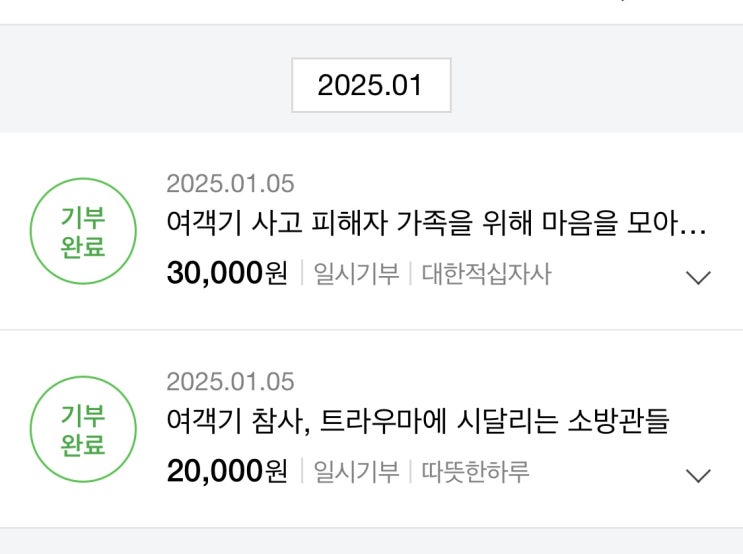Open the 여객기 참사 트라우마 소방관들 donation title
The image size is (743, 554).
click(x=417, y=423)
